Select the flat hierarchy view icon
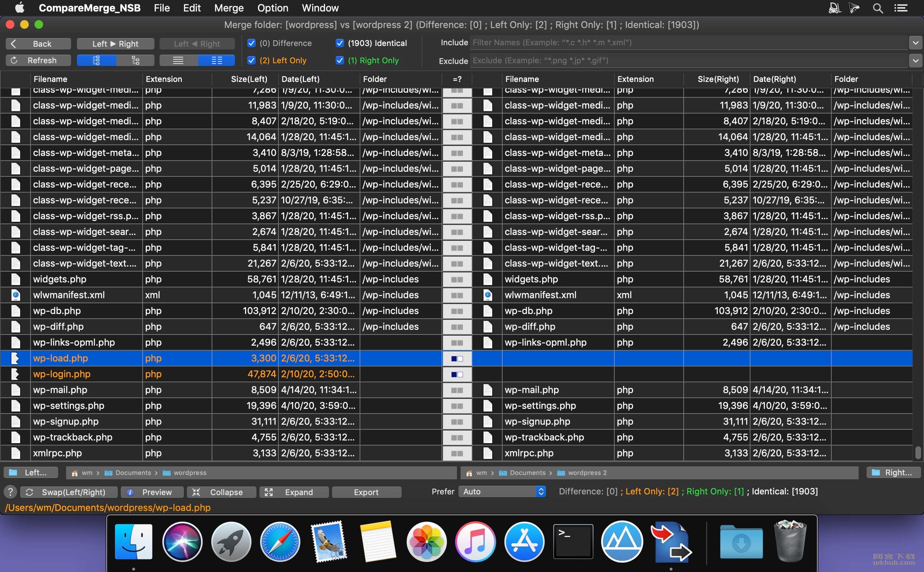This screenshot has width=924, height=572. point(135,60)
